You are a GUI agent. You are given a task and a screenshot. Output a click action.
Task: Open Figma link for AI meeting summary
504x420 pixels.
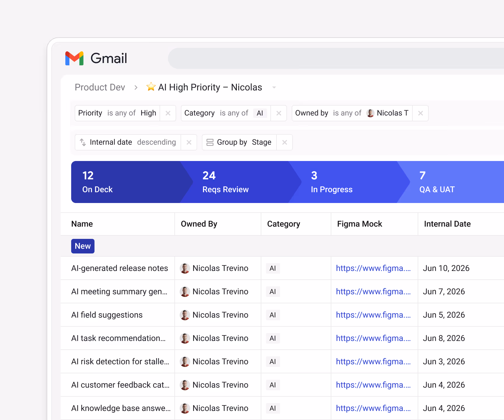click(x=373, y=292)
